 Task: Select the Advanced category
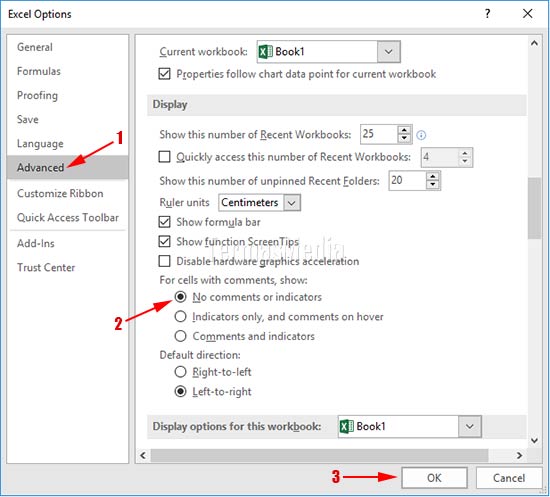pyautogui.click(x=67, y=167)
